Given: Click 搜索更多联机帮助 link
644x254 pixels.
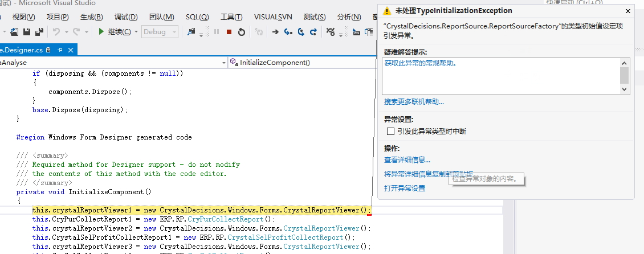Looking at the screenshot, I should pos(414,102).
